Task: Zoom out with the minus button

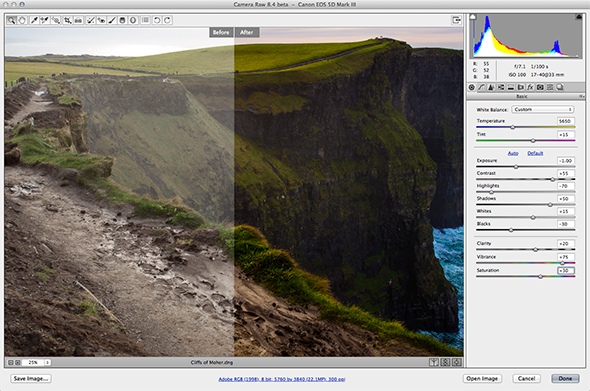Action: 11,362
